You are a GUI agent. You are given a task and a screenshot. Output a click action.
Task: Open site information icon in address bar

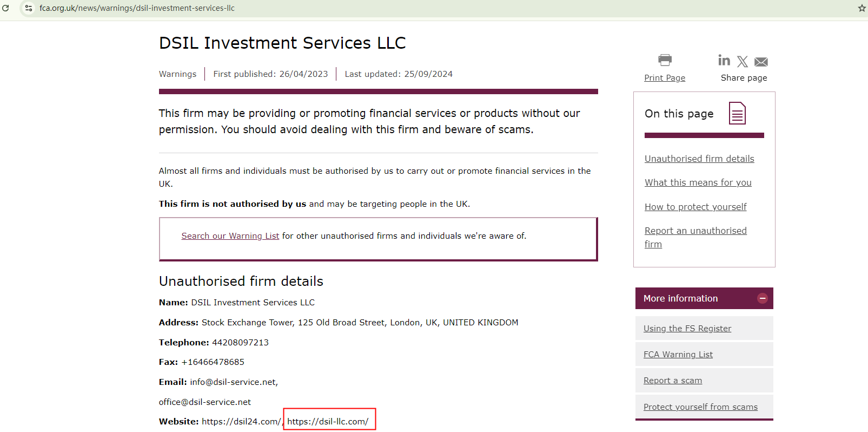29,8
